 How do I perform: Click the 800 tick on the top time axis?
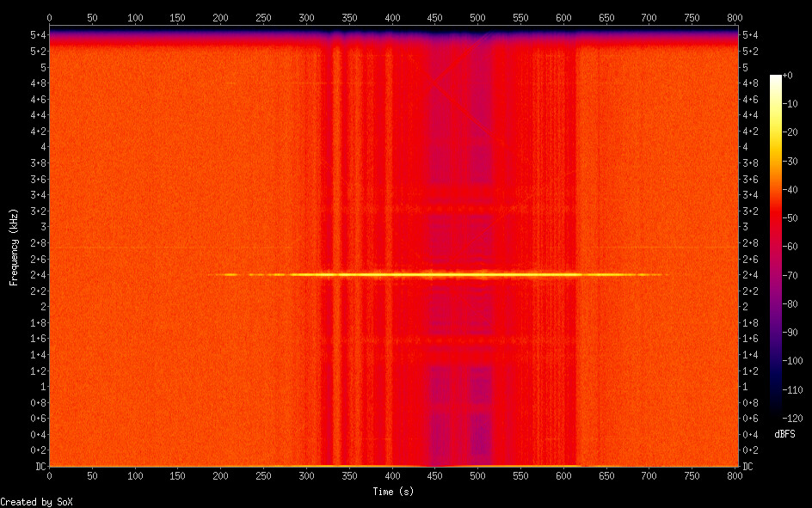(735, 17)
